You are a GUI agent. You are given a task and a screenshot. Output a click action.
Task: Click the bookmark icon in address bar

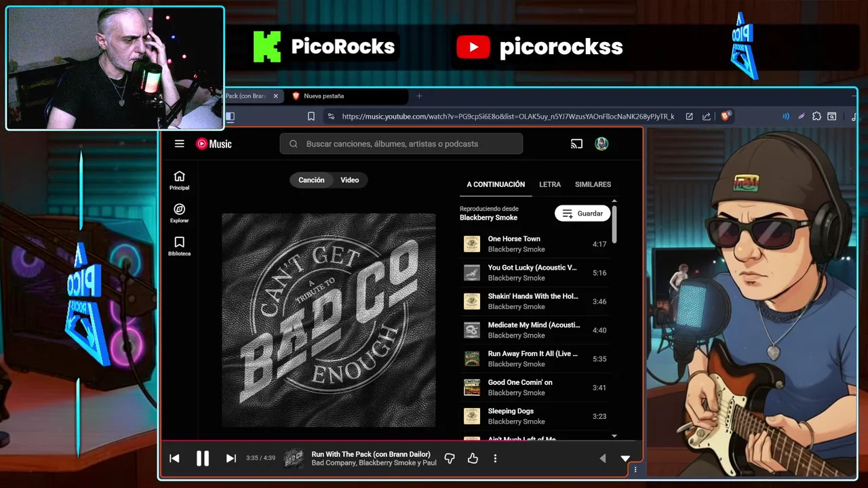pos(311,117)
